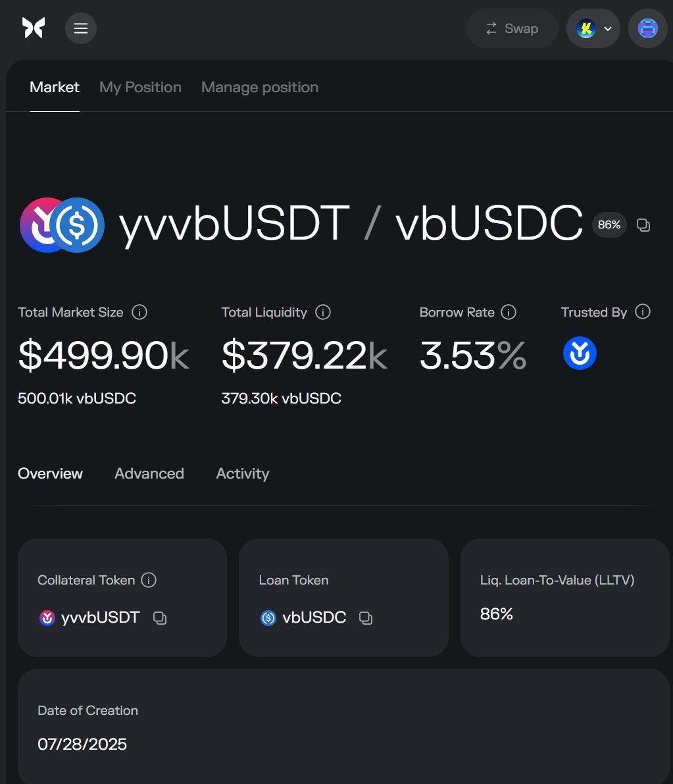Open the hamburger menu

81,28
